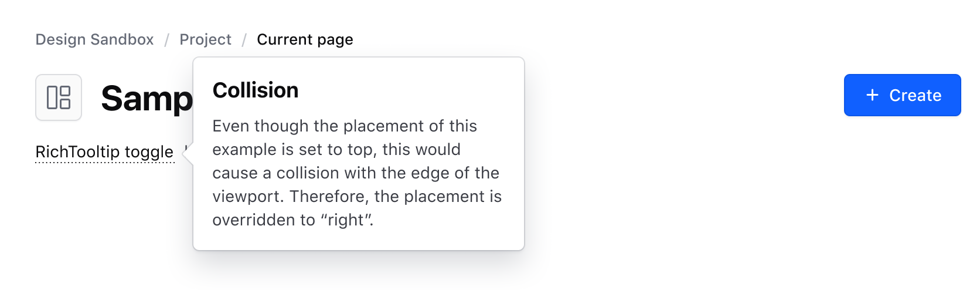This screenshot has width=980, height=290.
Task: Go to the Project breadcrumb
Action: click(205, 39)
